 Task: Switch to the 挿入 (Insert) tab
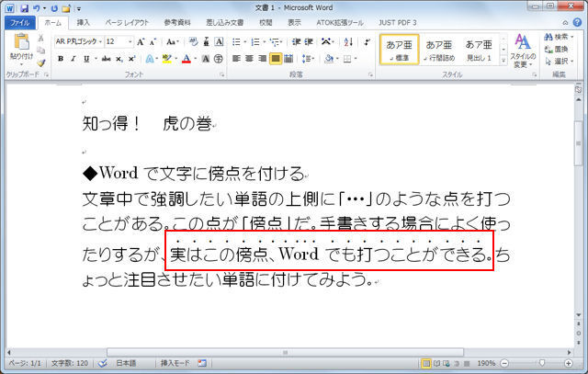[84, 22]
